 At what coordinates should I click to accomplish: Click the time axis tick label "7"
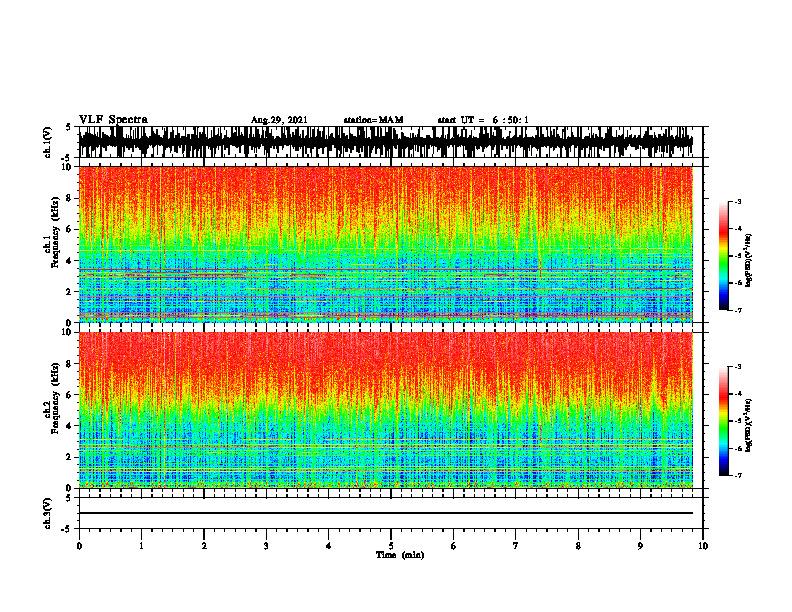point(516,546)
